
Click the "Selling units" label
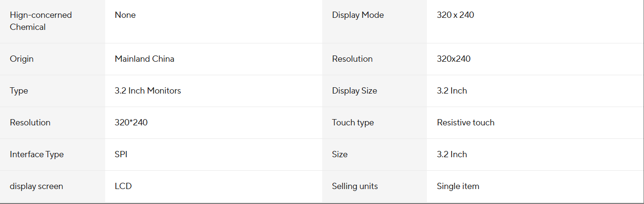355,186
